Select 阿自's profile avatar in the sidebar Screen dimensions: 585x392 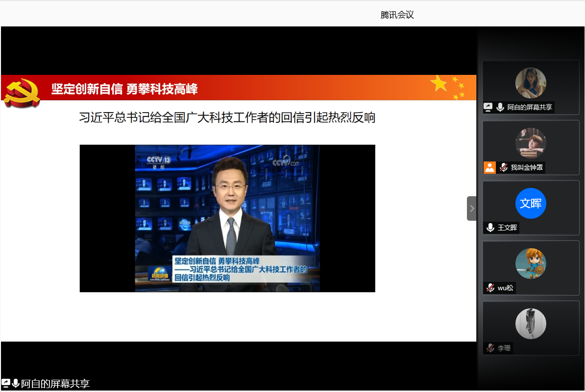point(531,83)
